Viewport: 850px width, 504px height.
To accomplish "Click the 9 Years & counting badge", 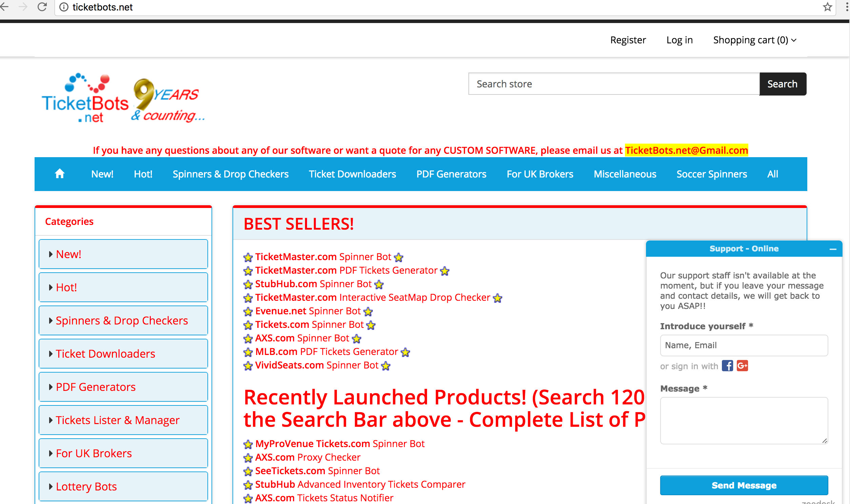I will click(168, 100).
